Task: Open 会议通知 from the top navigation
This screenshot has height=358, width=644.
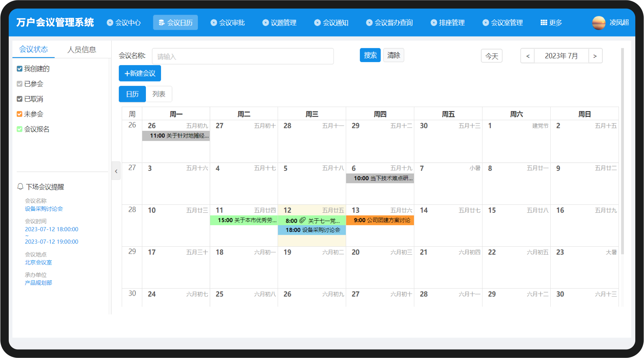Action: coord(331,22)
